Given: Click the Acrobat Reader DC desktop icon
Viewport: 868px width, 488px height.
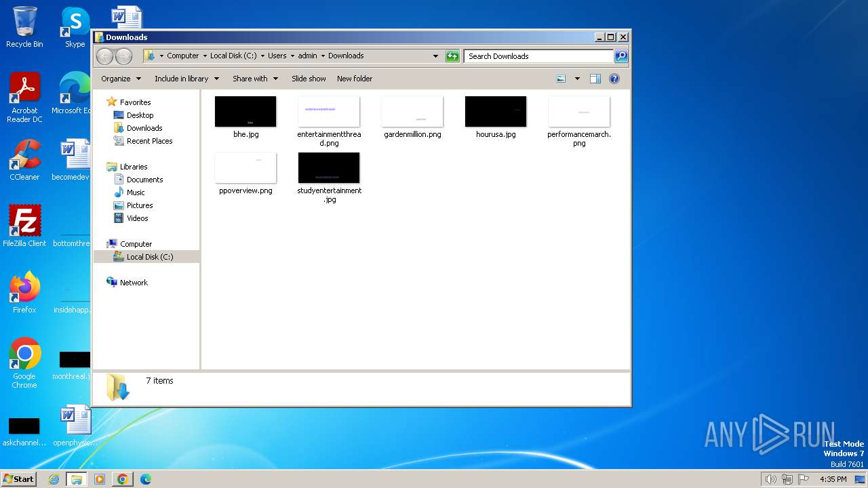Looking at the screenshot, I should pyautogui.click(x=24, y=98).
